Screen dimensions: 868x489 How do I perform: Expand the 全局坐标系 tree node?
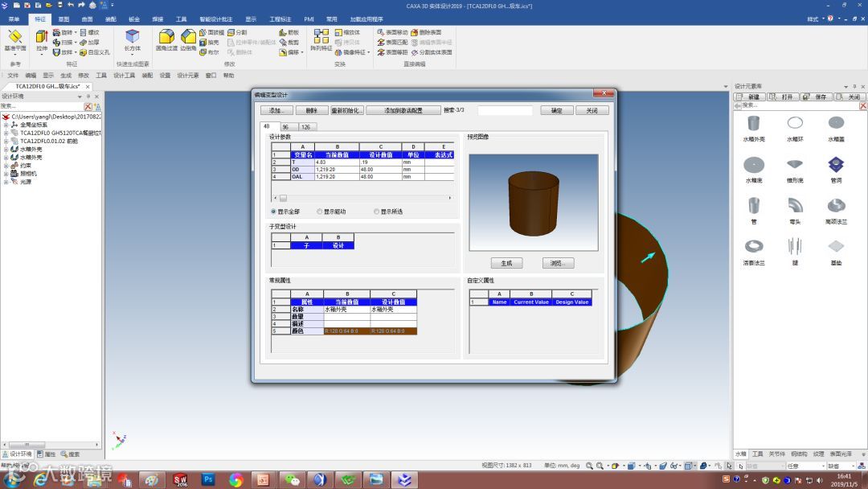click(x=6, y=125)
